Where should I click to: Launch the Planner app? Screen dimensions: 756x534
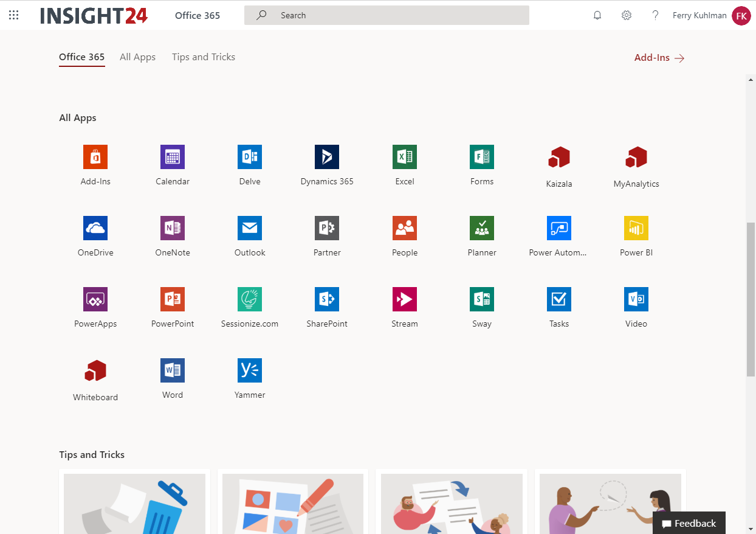pyautogui.click(x=482, y=228)
